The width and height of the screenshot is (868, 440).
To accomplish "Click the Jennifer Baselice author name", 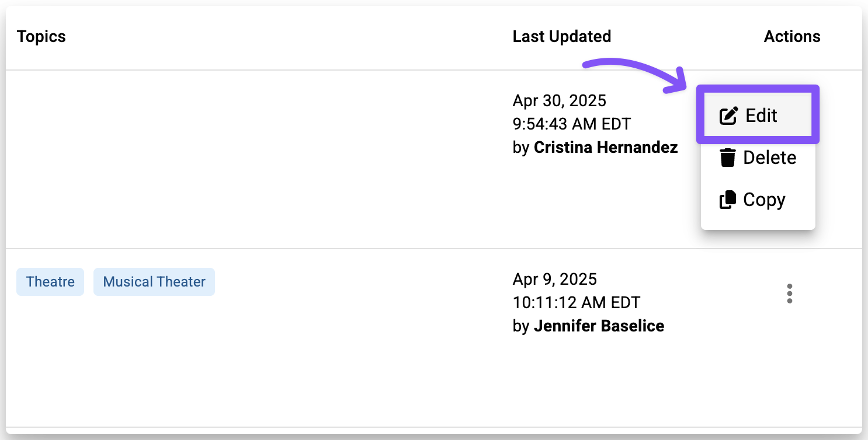I will point(599,326).
